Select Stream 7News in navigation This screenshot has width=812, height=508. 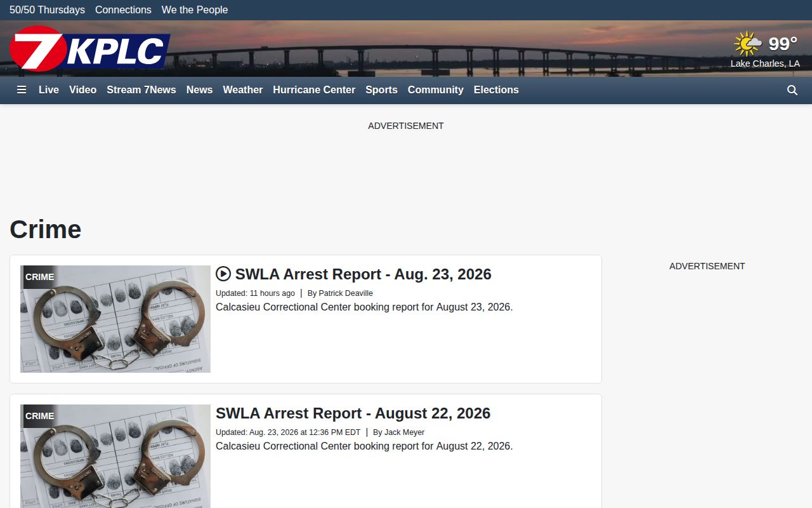point(141,90)
